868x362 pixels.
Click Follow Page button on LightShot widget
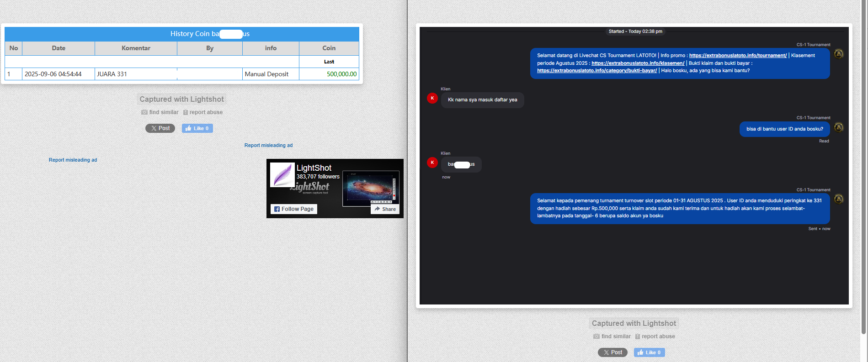294,209
